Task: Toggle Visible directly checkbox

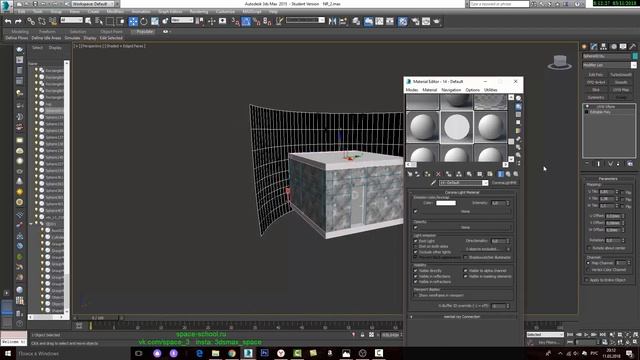Action: point(416,271)
